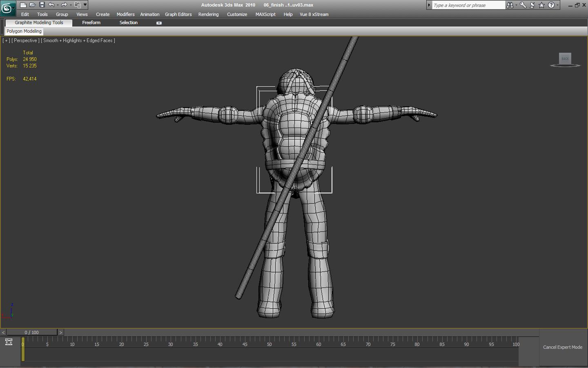Screen dimensions: 588x368
Task: Open the Communication Center satellite icon
Action: pyautogui.click(x=532, y=5)
